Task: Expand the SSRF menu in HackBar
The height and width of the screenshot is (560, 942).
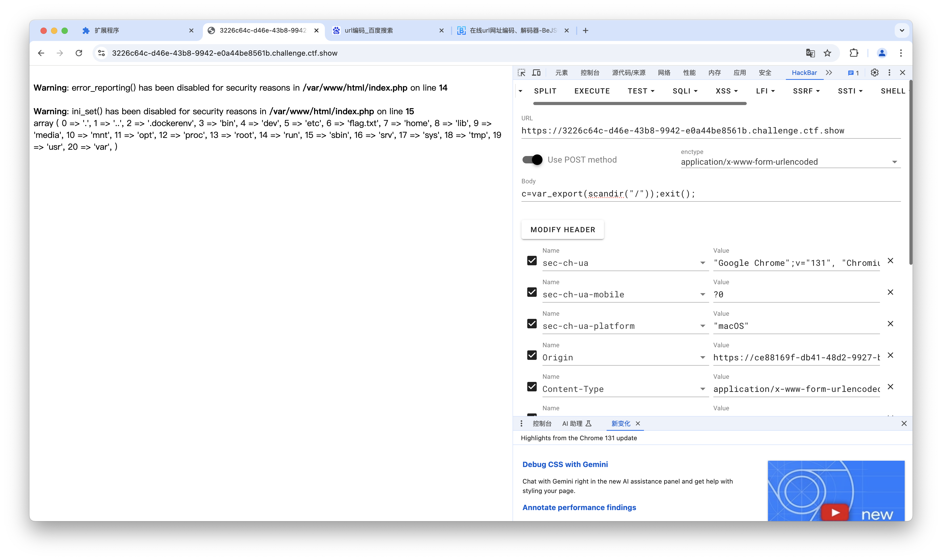Action: pyautogui.click(x=806, y=91)
